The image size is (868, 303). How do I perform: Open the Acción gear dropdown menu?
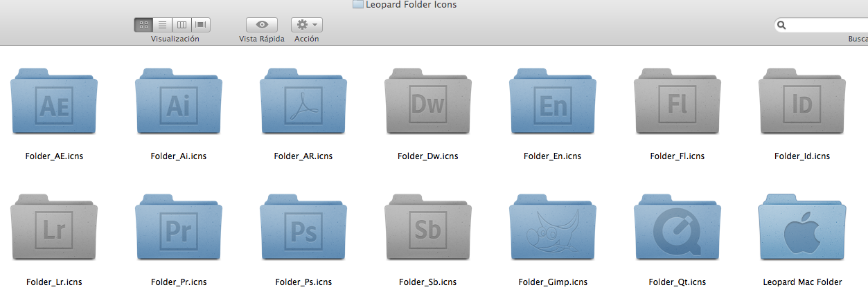coord(307,25)
